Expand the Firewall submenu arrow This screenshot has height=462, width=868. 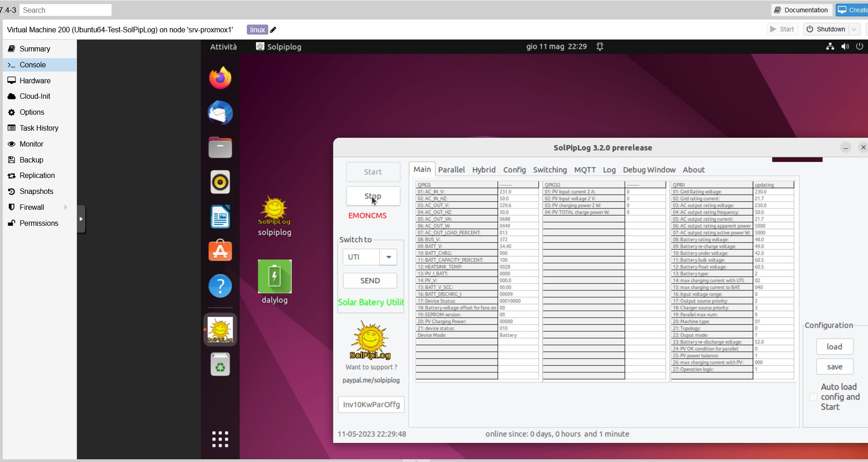coord(66,207)
